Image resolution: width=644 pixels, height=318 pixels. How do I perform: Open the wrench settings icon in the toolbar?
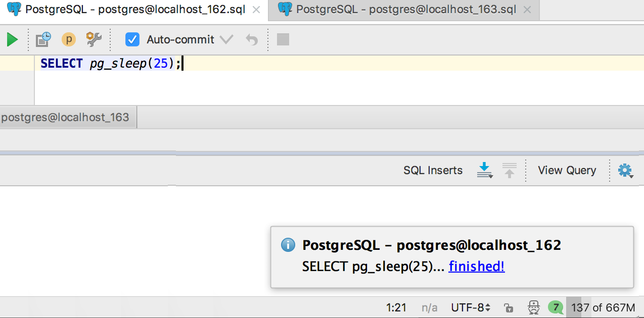pos(94,39)
